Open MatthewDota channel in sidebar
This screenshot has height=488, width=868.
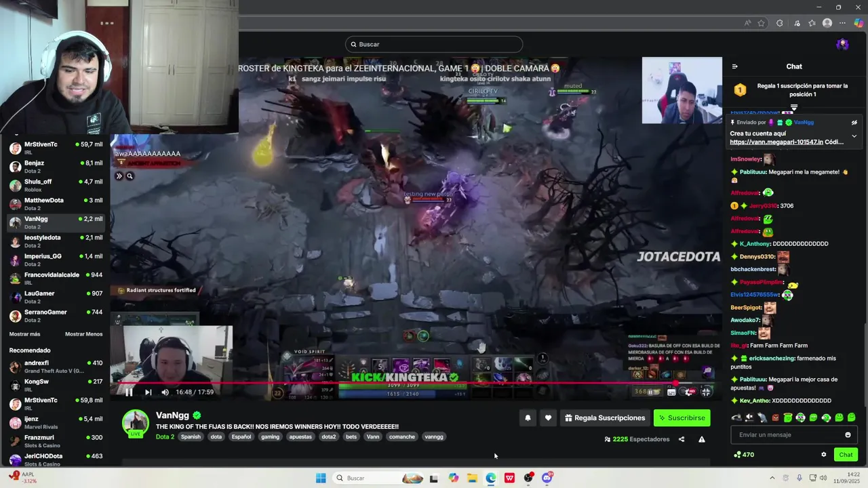[56, 203]
